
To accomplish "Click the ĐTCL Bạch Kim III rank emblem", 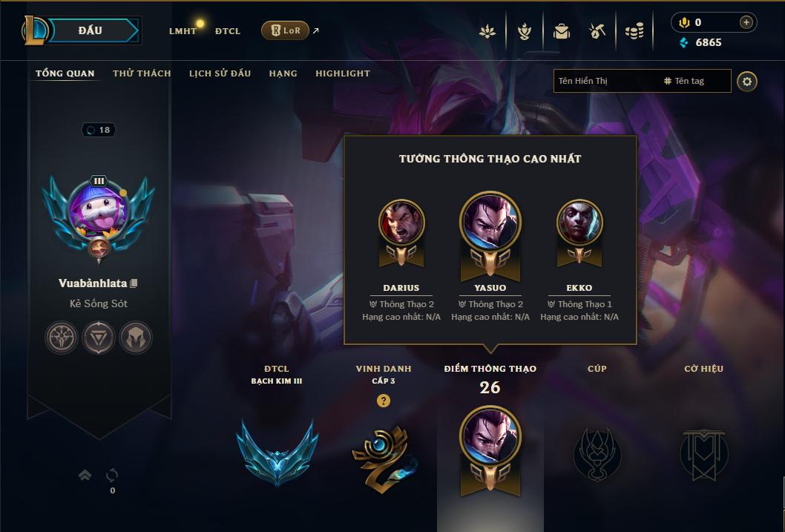I will pos(277,453).
